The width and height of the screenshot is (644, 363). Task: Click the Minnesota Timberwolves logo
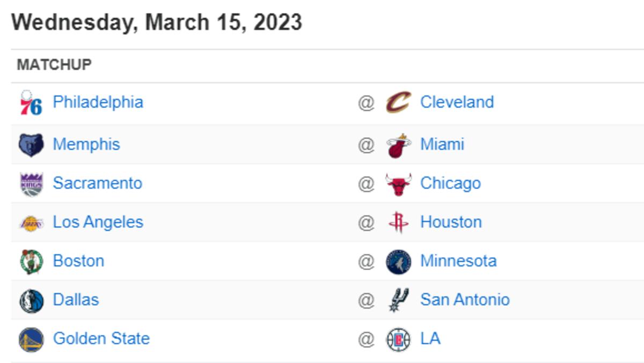coord(398,262)
